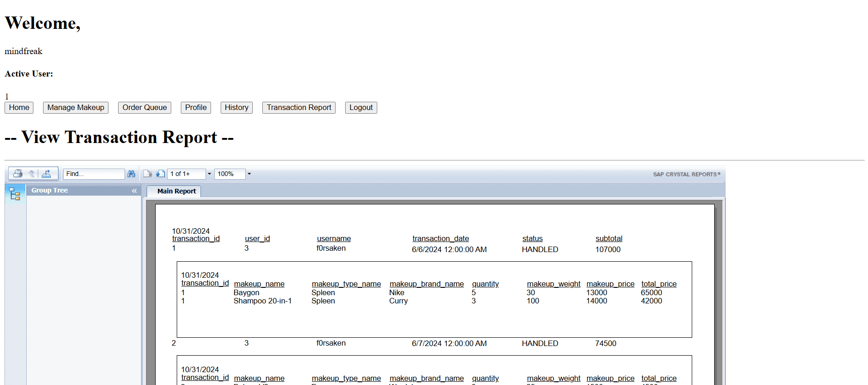Viewport: 868px width, 385px height.
Task: Collapse the Group Tree panel
Action: point(134,191)
